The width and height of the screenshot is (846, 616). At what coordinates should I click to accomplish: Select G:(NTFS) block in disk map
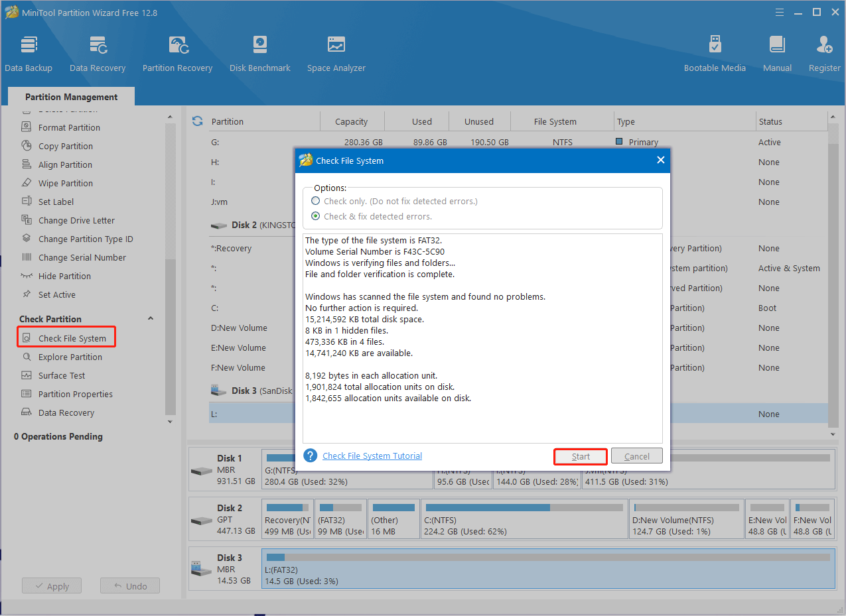click(x=346, y=469)
